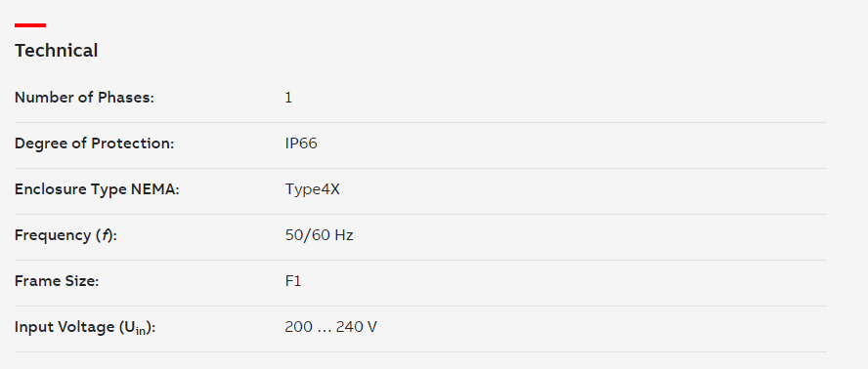868x369 pixels.
Task: Select the Degree of Protection label
Action: click(94, 143)
